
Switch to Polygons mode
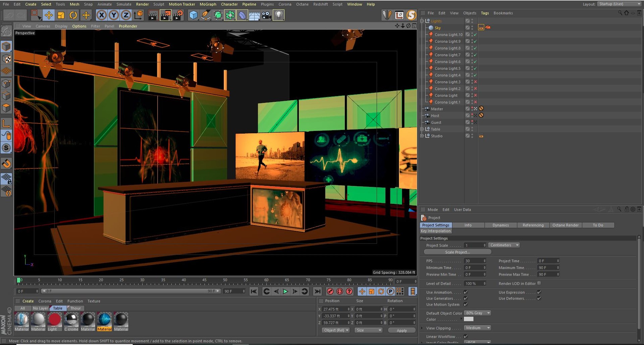(6, 108)
